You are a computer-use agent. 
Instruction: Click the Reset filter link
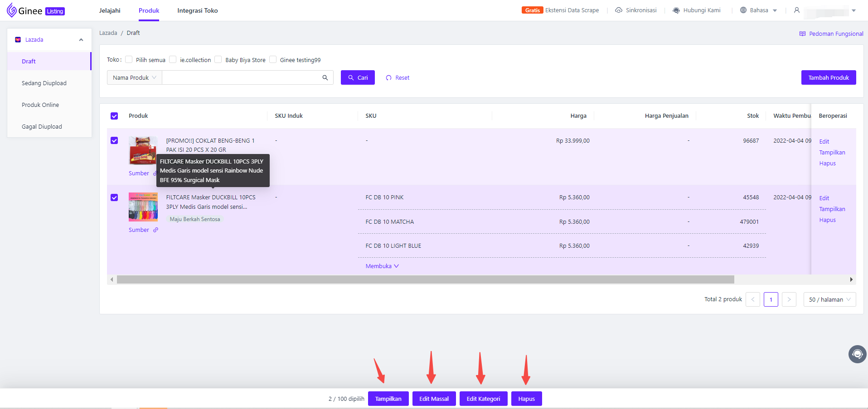click(398, 77)
